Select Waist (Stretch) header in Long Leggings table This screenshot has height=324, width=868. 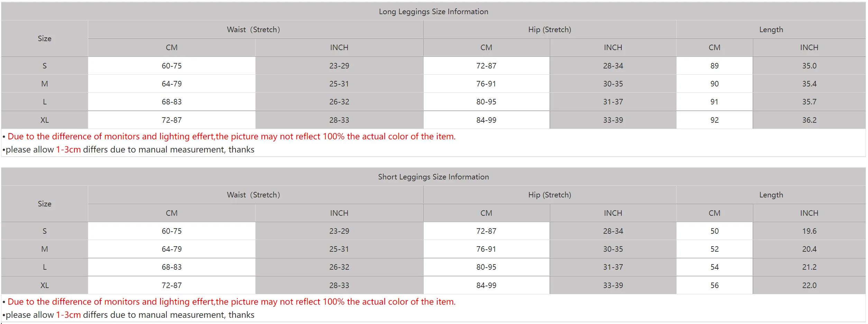tap(253, 29)
